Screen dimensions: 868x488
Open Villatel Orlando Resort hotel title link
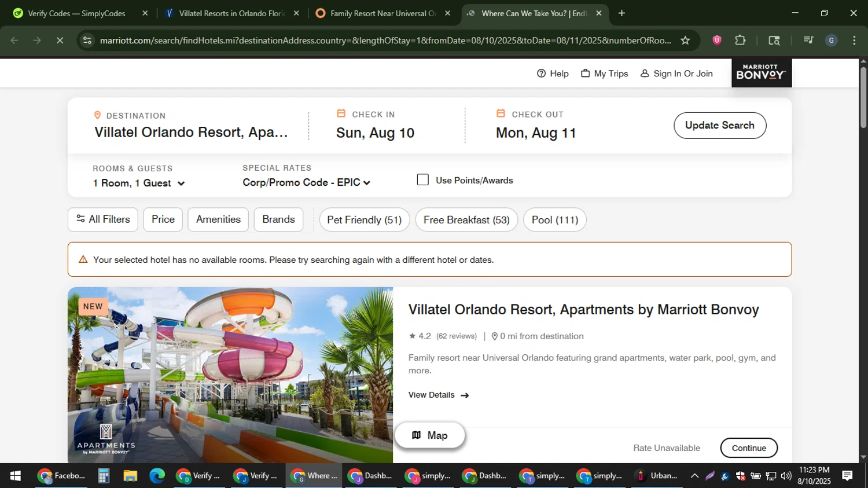[583, 309]
